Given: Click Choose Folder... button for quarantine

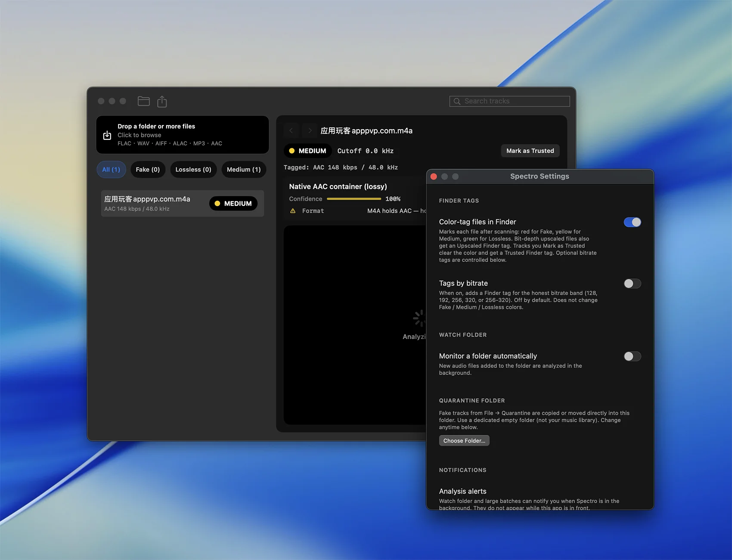Looking at the screenshot, I should tap(464, 441).
